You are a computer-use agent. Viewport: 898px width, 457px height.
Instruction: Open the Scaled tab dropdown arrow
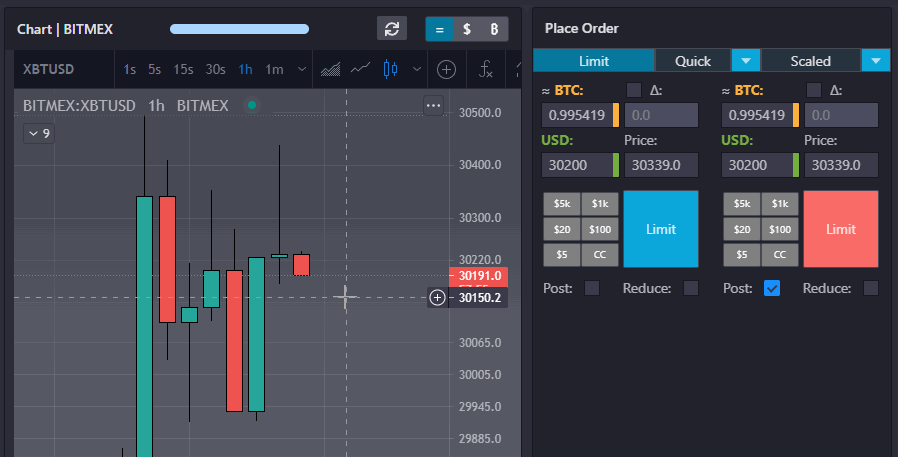point(876,61)
